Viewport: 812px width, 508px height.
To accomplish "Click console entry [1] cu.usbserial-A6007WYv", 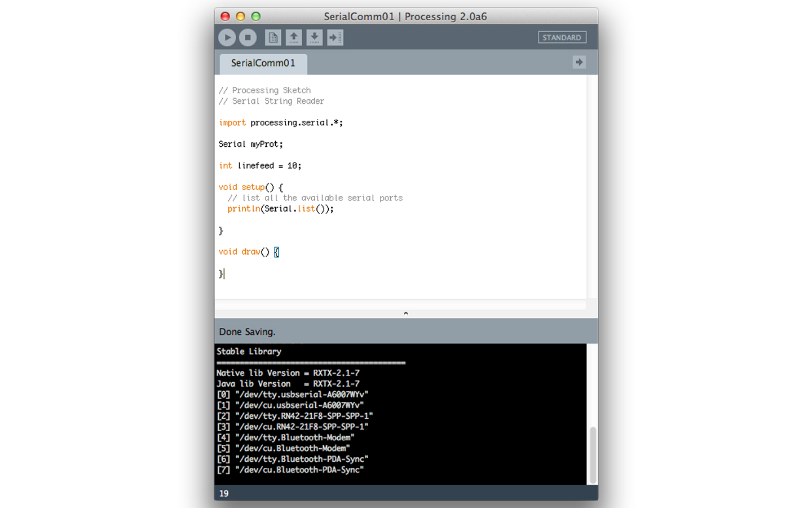I will (x=290, y=405).
